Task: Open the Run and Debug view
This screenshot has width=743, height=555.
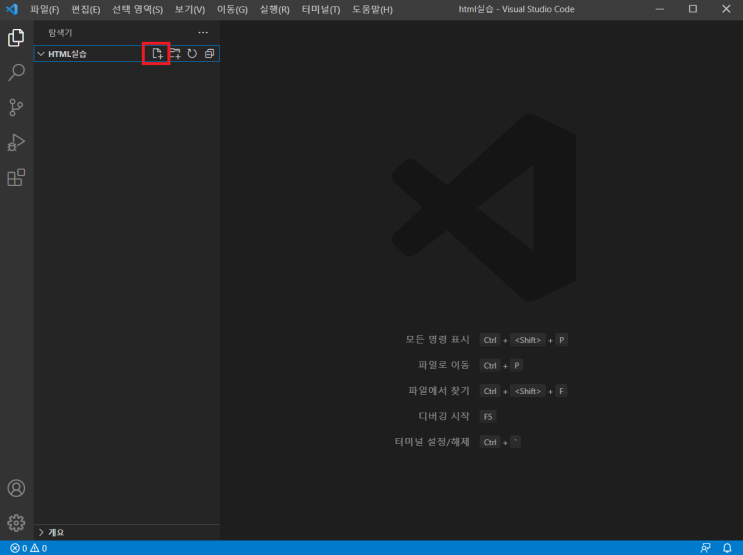Action: click(16, 142)
